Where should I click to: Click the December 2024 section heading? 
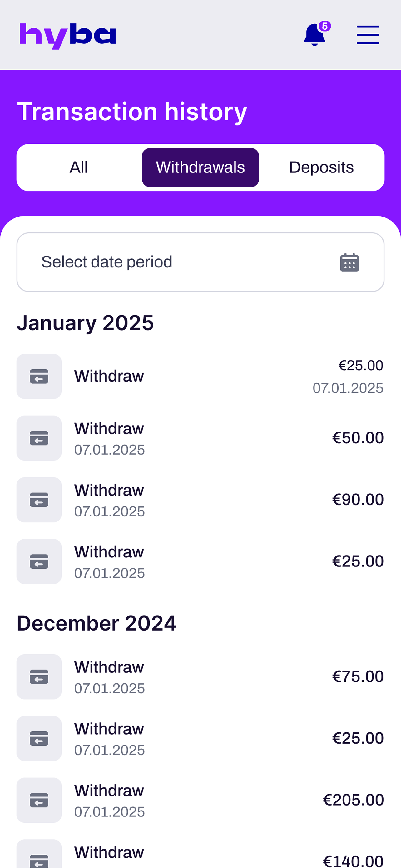coord(97,623)
